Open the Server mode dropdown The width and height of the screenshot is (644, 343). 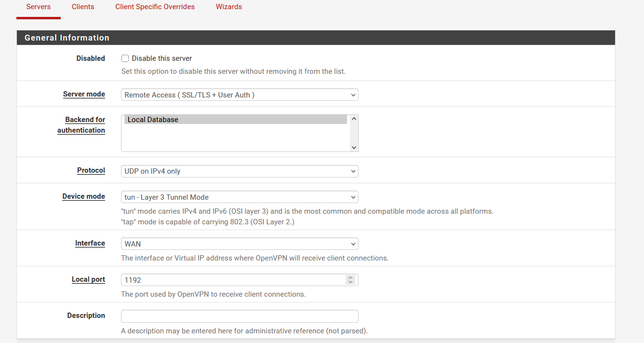(x=239, y=95)
